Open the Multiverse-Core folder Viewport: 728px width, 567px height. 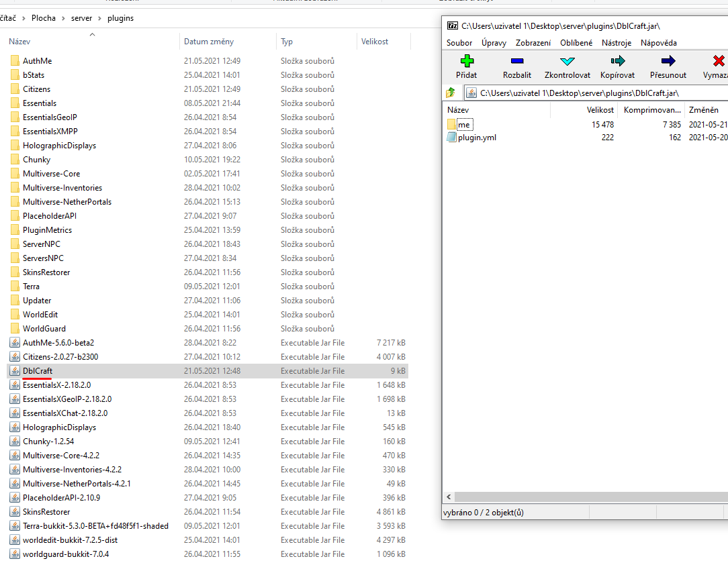pos(50,173)
